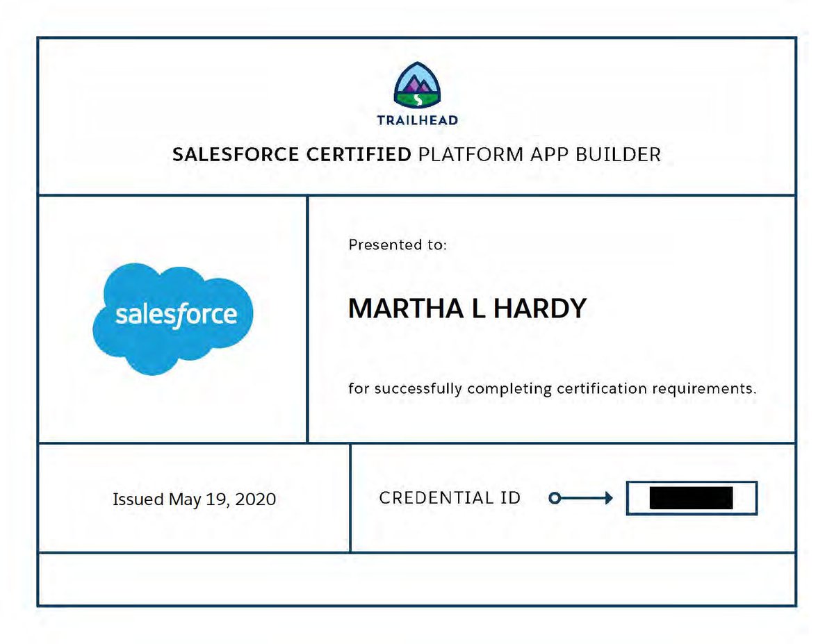This screenshot has width=834, height=644.
Task: Click the Salesforce cloud logo
Action: (x=173, y=318)
